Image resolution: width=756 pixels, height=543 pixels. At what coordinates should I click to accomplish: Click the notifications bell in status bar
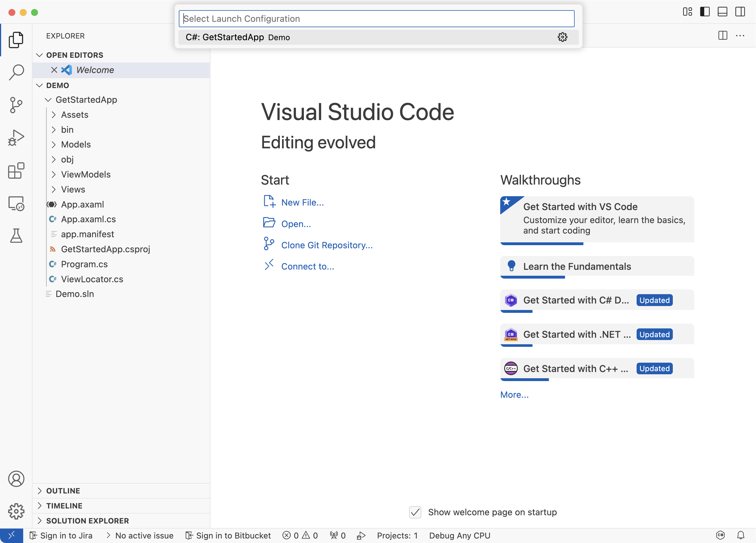click(741, 535)
